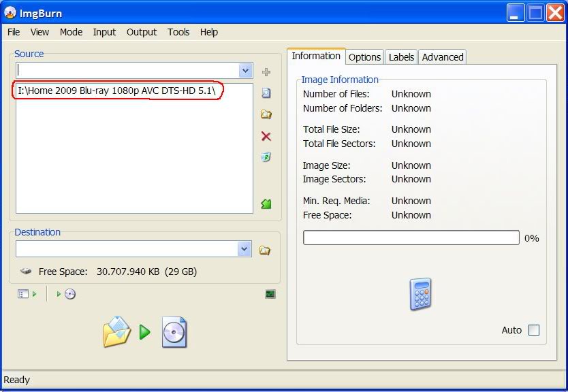Screen dimensions: 568x392
Task: Remove selected source item with red X
Action: (266, 136)
